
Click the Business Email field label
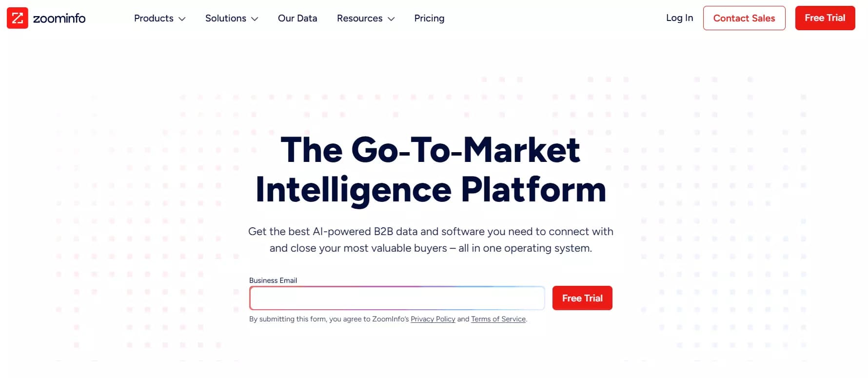click(x=273, y=280)
